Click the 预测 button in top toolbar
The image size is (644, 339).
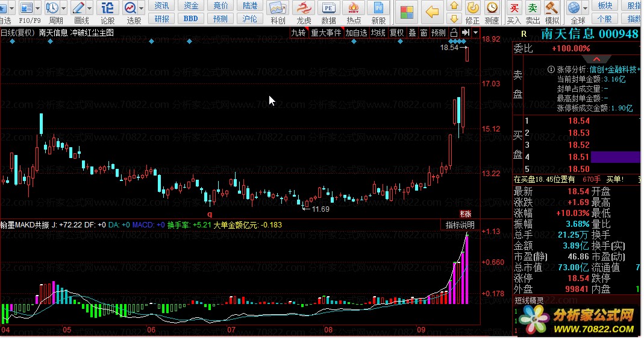tap(220, 19)
